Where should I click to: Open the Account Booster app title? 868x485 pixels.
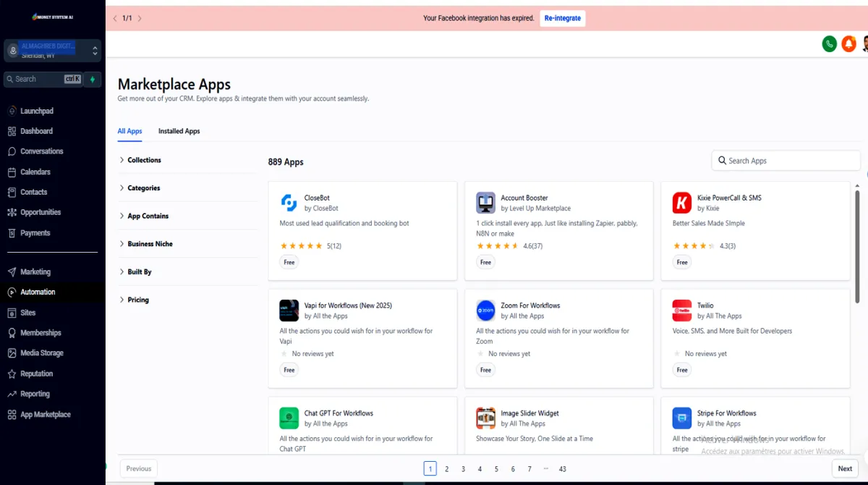pos(524,198)
